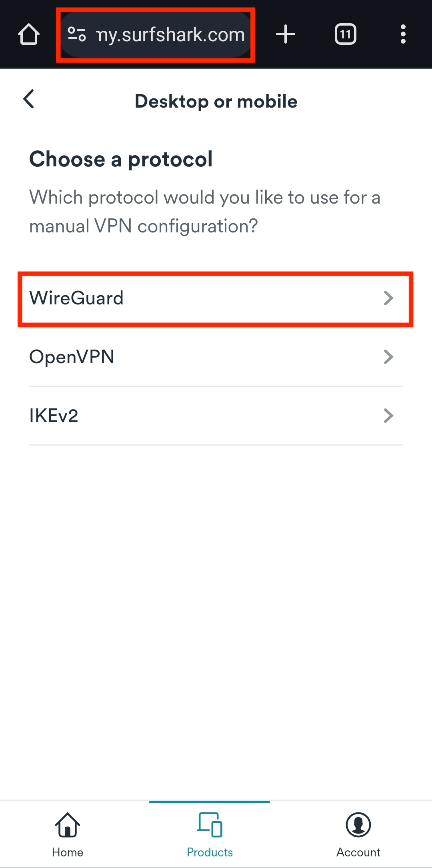Screen dimensions: 432x868
Task: Click the my.surfshark.com URL text
Action: (x=170, y=35)
